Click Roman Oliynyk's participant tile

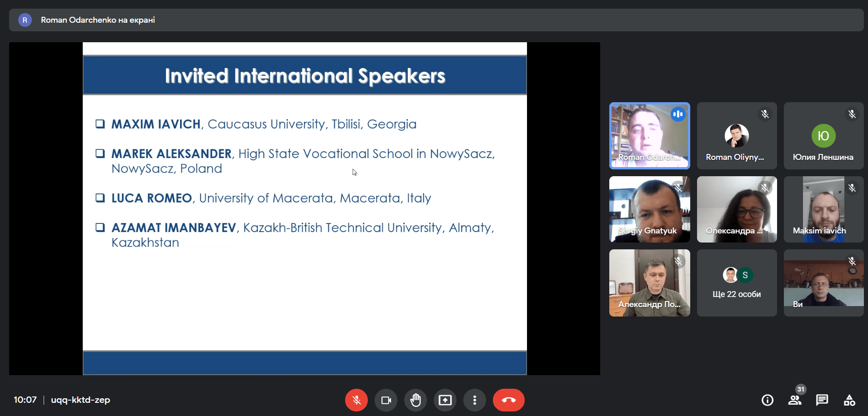click(737, 136)
